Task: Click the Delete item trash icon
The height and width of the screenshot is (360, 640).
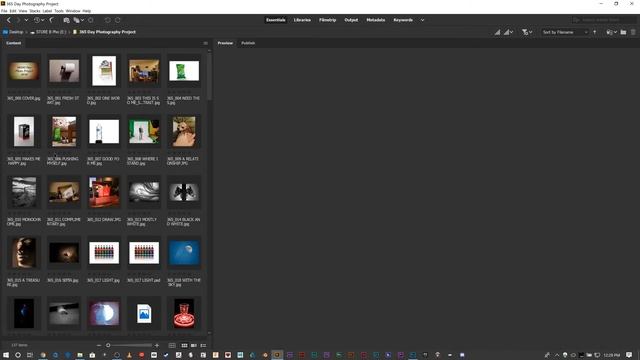Action: (x=633, y=32)
